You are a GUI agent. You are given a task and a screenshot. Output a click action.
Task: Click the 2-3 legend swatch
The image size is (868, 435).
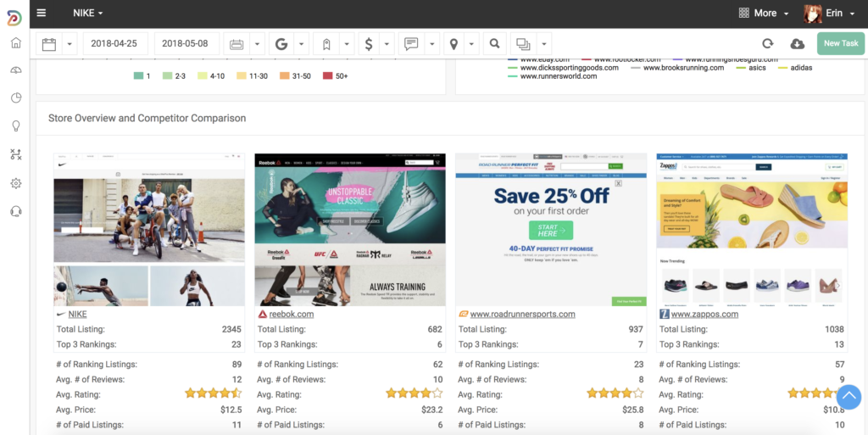(x=167, y=75)
